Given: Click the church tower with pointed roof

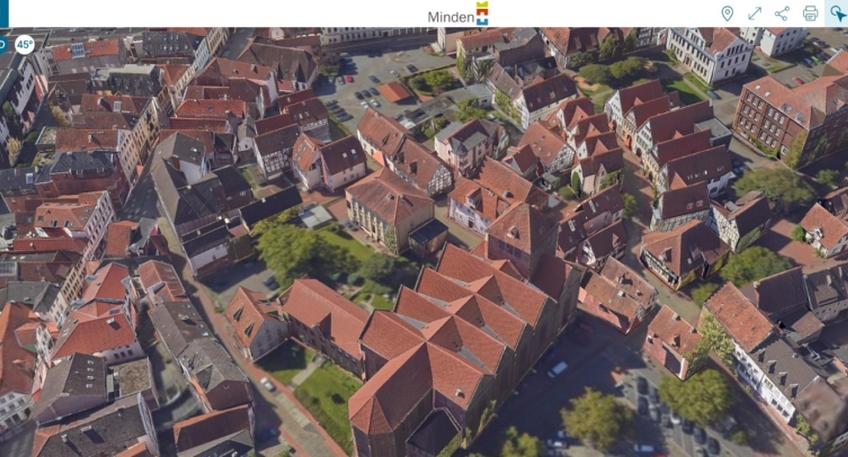Looking at the screenshot, I should (x=522, y=230).
